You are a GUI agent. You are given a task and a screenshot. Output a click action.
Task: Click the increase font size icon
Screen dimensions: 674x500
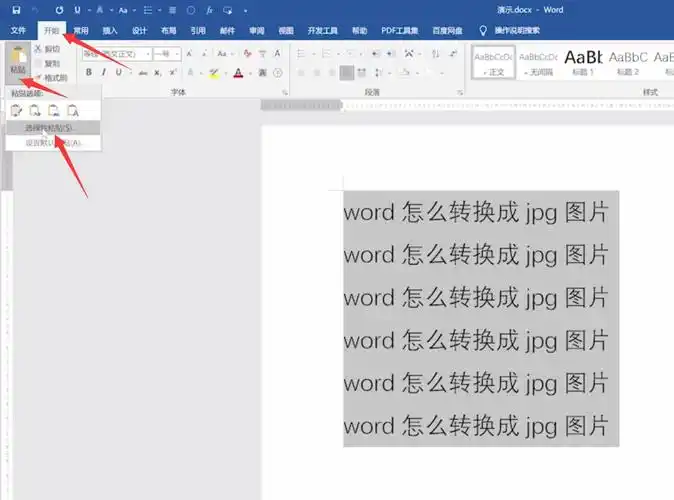point(189,54)
